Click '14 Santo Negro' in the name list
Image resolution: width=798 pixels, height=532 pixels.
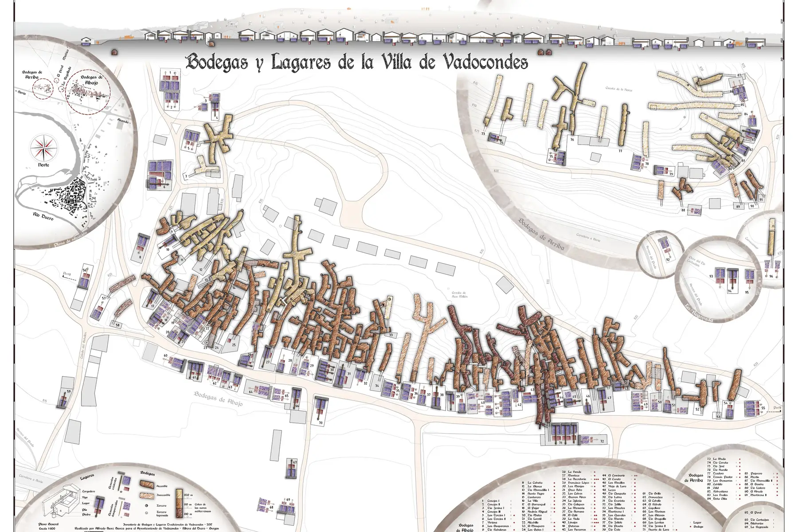(533, 493)
